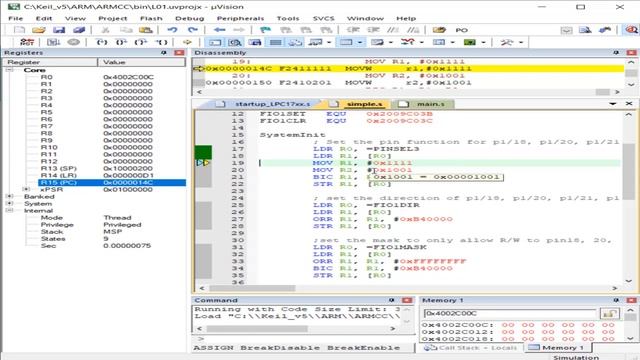Toggle the Command Window toolbar button
This screenshot has height=360, width=640.
[216, 42]
